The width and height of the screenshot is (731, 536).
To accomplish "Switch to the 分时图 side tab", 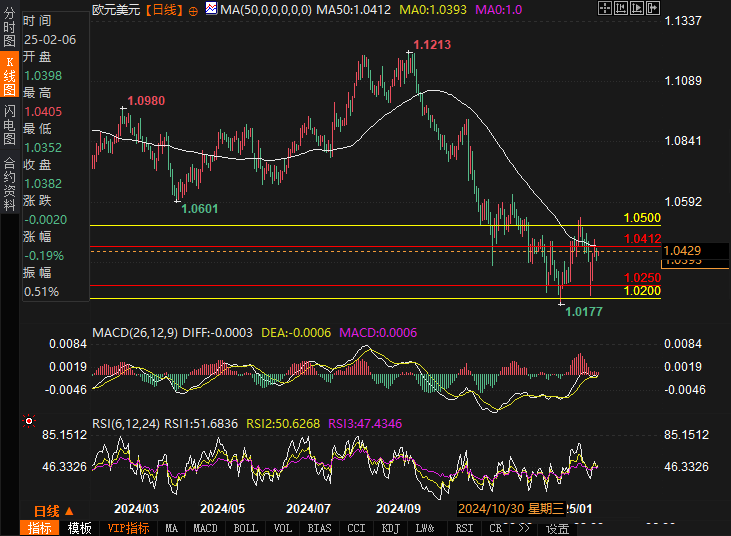I will [9, 30].
